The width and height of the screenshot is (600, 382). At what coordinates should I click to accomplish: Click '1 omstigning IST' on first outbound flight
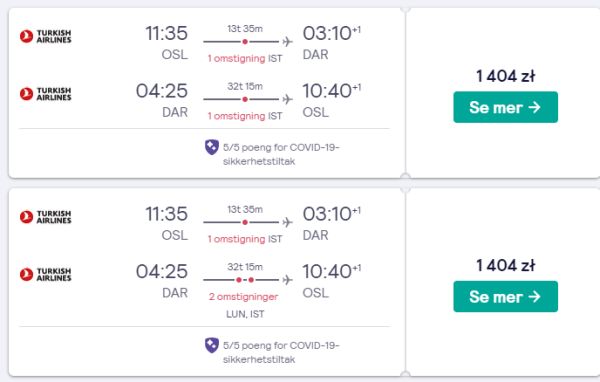(245, 59)
